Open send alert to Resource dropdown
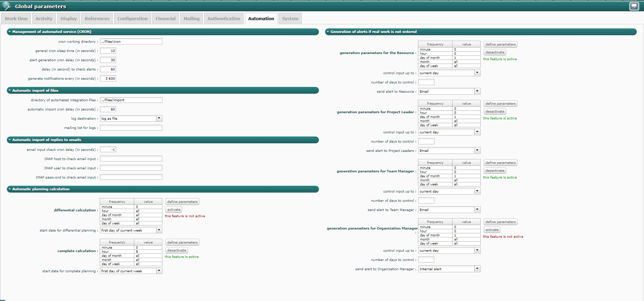The image size is (644, 301). tap(477, 91)
